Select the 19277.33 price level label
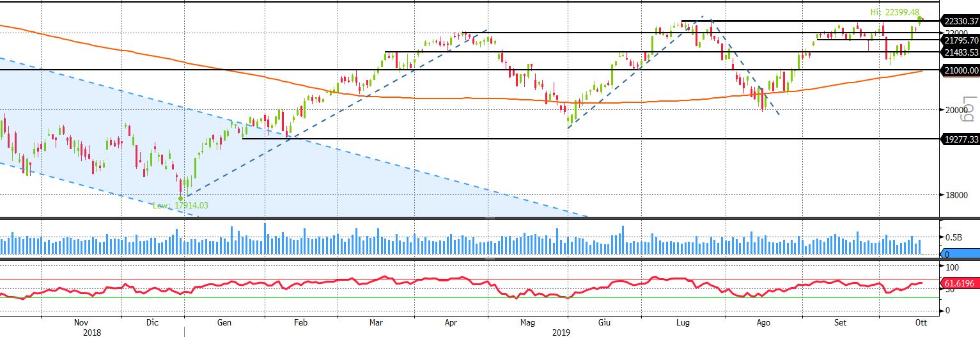 (961, 139)
